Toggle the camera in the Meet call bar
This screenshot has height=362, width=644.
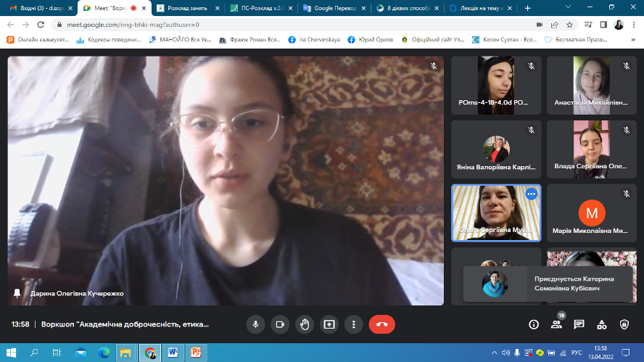[280, 324]
